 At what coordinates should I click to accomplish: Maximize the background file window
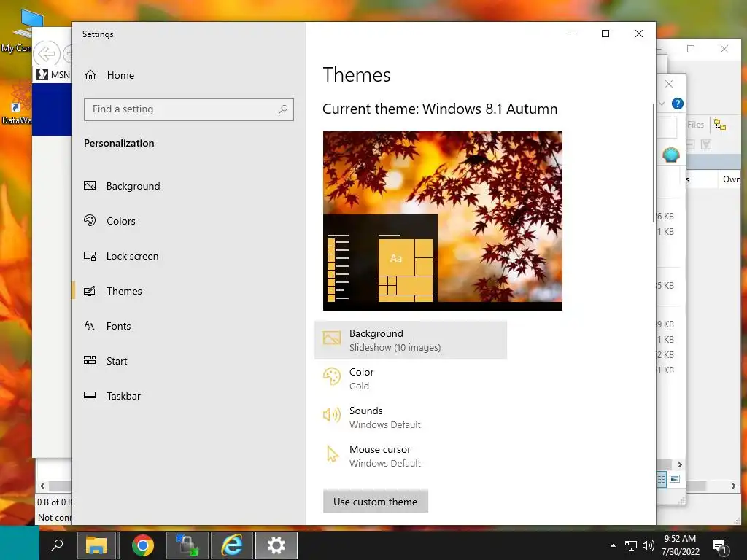click(x=691, y=49)
